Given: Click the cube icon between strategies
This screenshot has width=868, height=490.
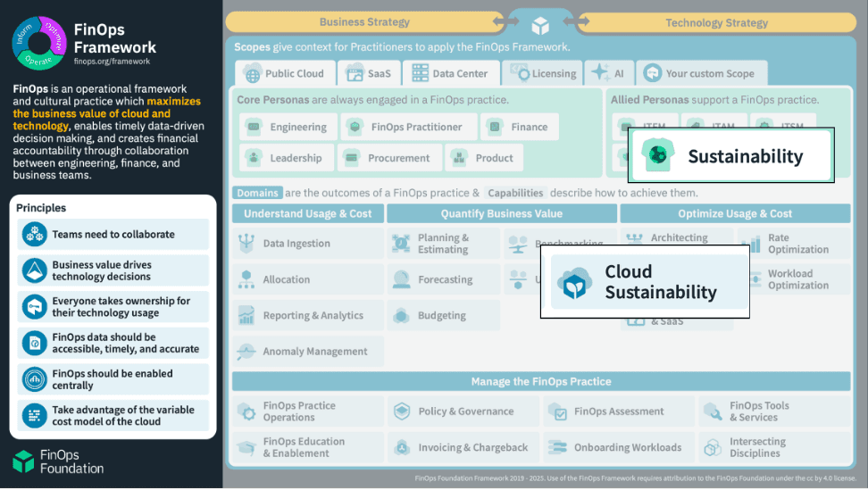Looking at the screenshot, I should click(540, 25).
